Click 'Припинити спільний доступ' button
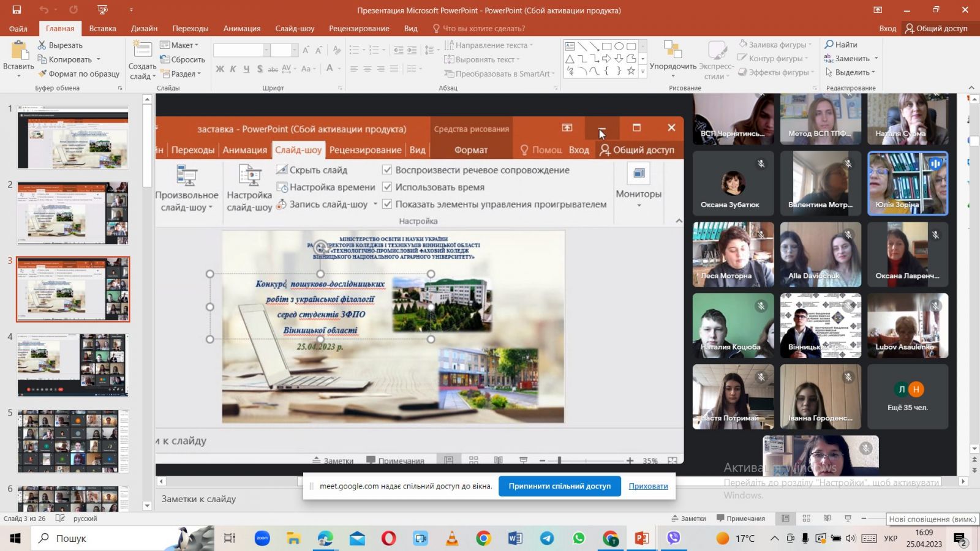Viewport: 980px width, 551px height. (x=559, y=486)
